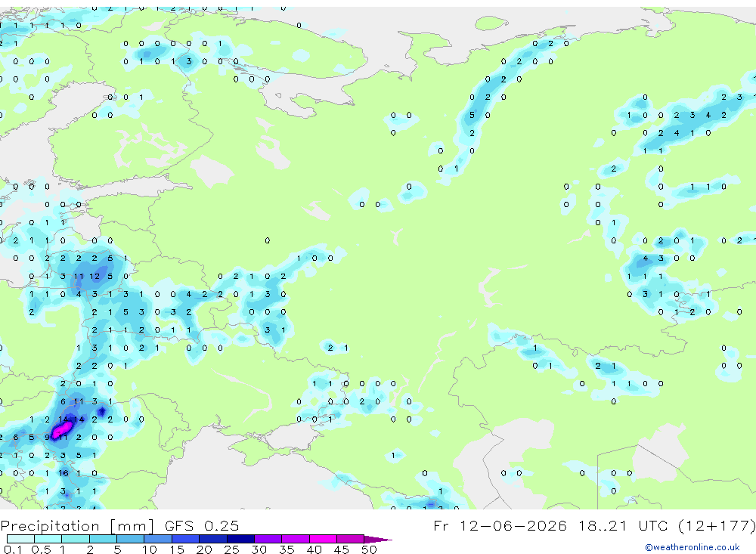Select legend swatch between 5 and 10

(x=131, y=539)
